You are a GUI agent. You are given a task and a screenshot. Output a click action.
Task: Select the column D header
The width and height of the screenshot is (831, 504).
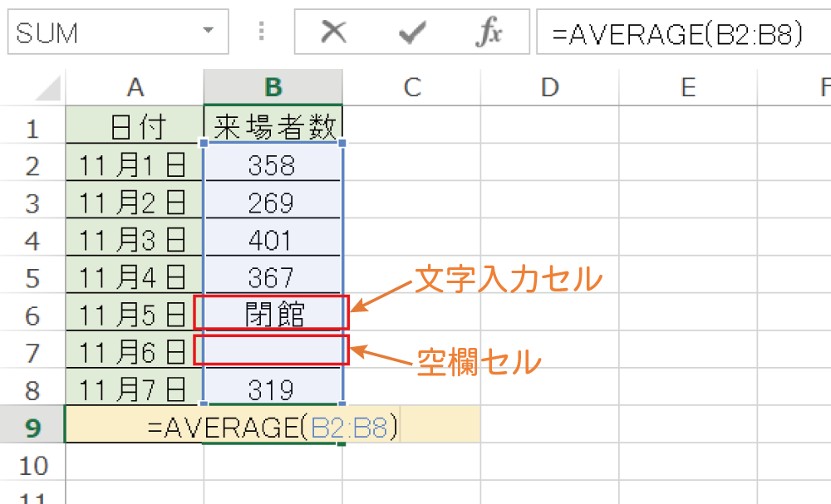(x=549, y=86)
